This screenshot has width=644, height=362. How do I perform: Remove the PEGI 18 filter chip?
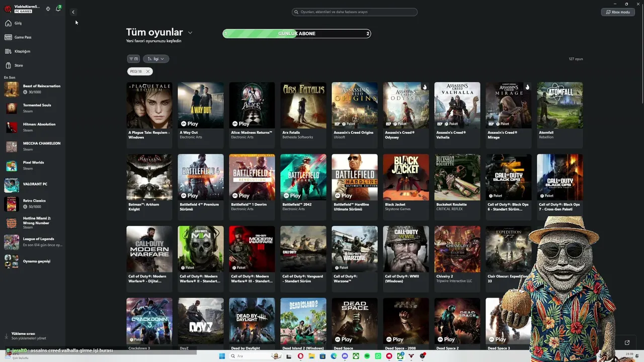tap(147, 71)
